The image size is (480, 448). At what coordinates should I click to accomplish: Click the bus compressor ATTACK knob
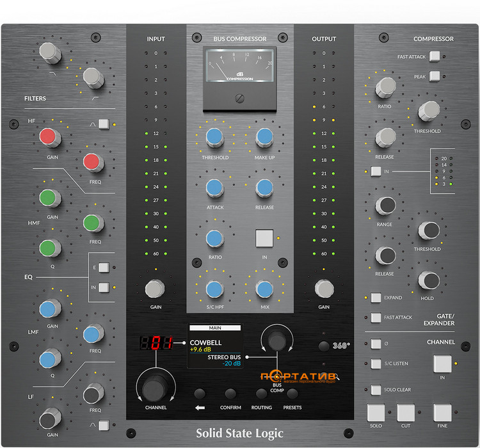(x=214, y=188)
